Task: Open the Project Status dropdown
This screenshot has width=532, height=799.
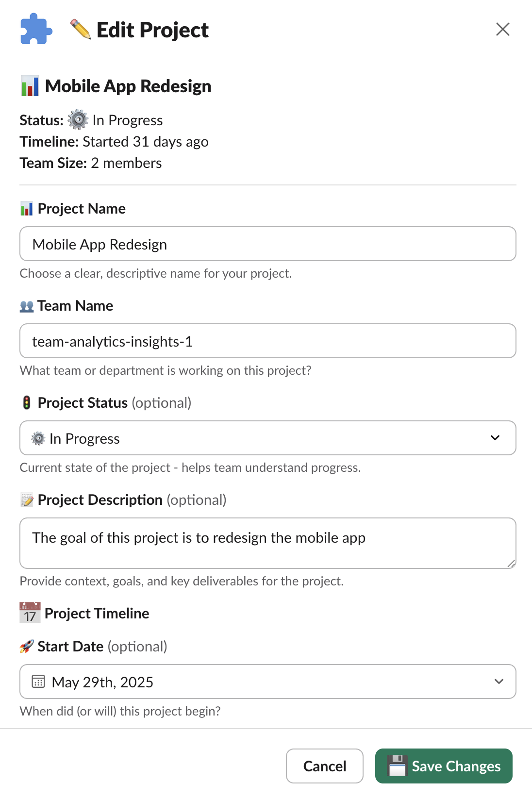Action: tap(268, 438)
